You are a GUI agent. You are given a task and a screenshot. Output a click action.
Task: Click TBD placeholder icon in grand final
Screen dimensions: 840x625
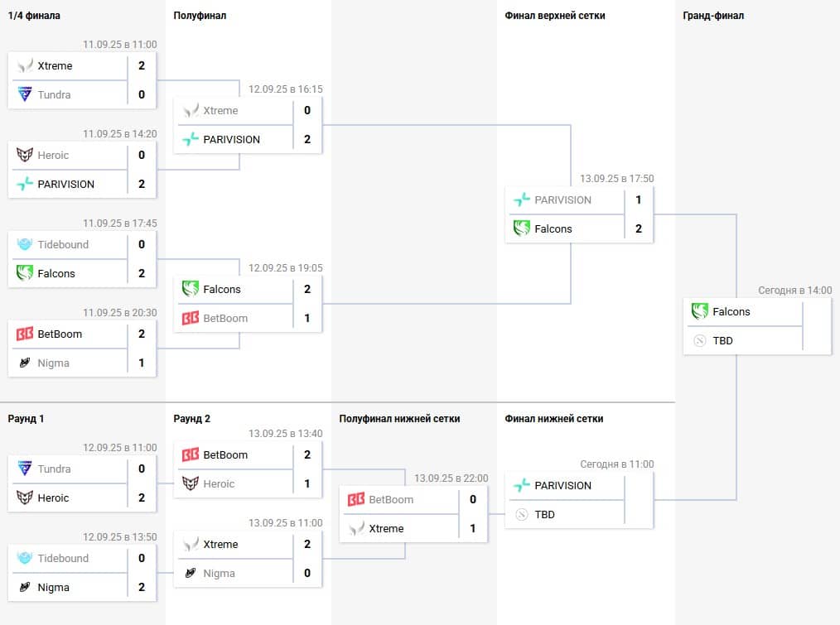tap(700, 340)
